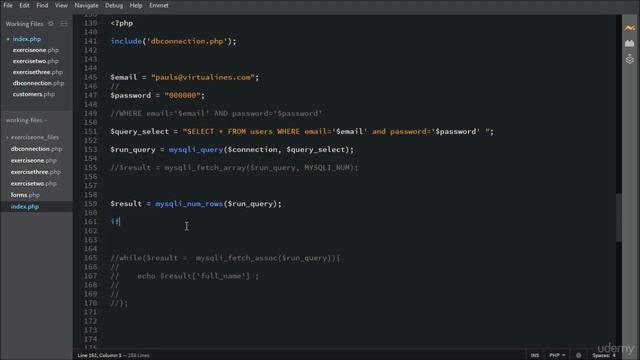Click the layered stack icon in right toolbar
Screen dimensions: 640x360
(x=629, y=59)
